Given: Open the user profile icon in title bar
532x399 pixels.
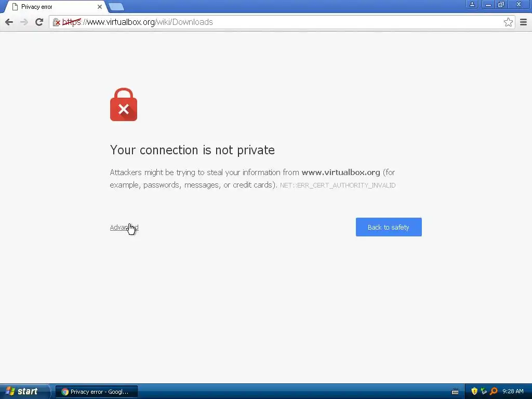Looking at the screenshot, I should tap(472, 4).
